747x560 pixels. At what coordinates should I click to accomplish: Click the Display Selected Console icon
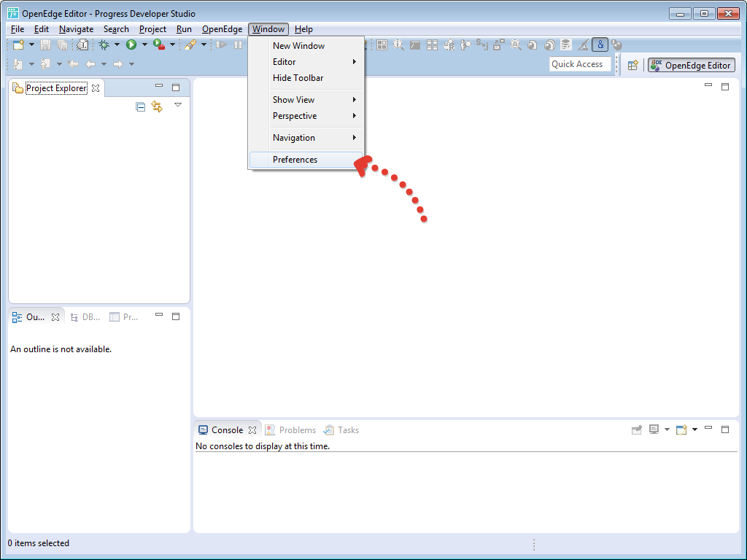[x=654, y=429]
